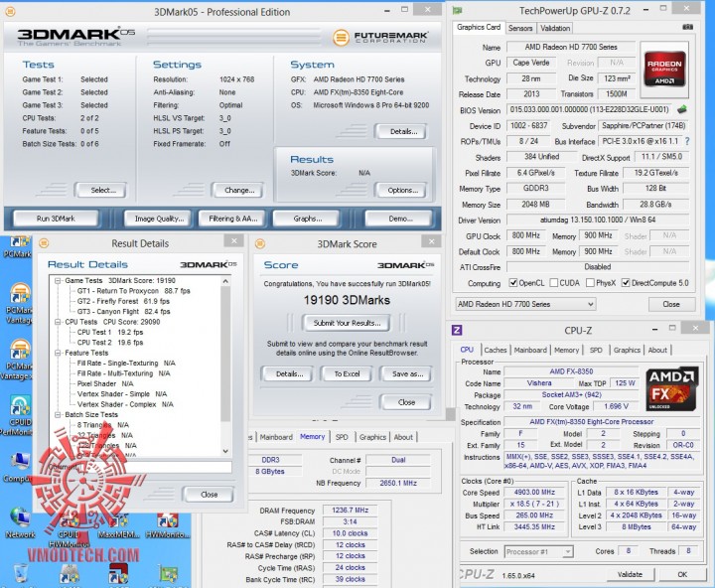Click the CPU-Z title bar Z icon

(457, 330)
